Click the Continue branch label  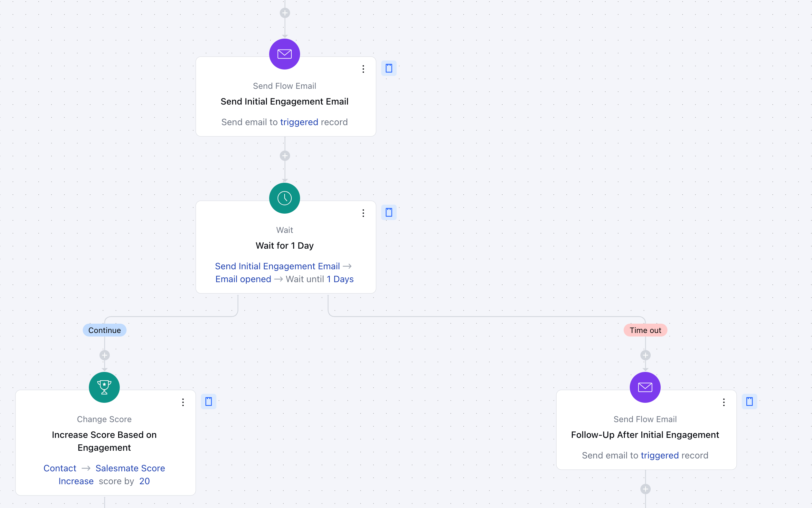[105, 330]
